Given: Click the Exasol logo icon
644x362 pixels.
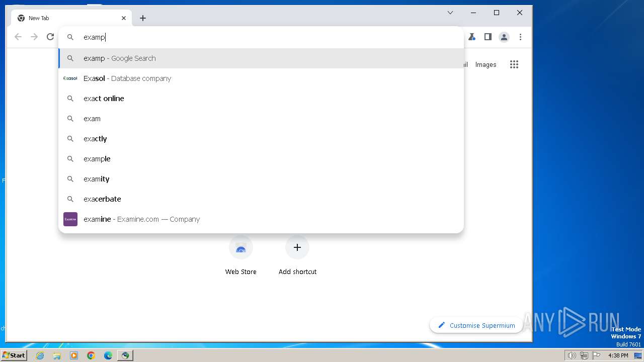Looking at the screenshot, I should [70, 78].
